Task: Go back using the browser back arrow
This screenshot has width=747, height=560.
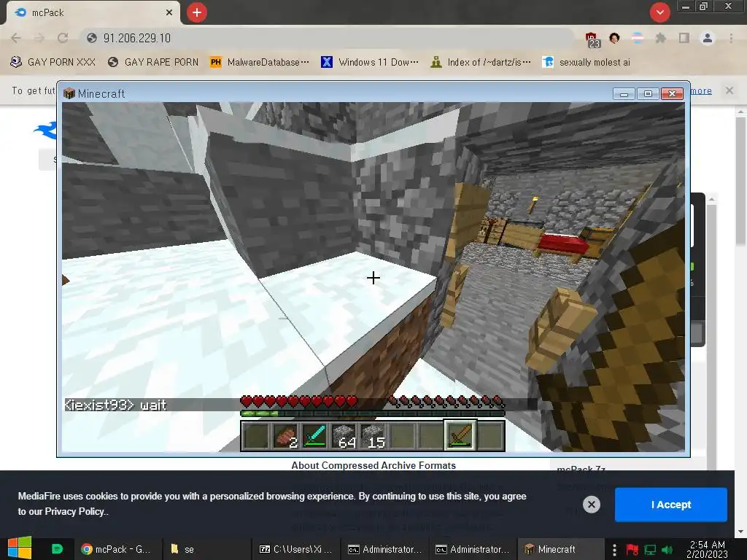Action: click(x=16, y=38)
